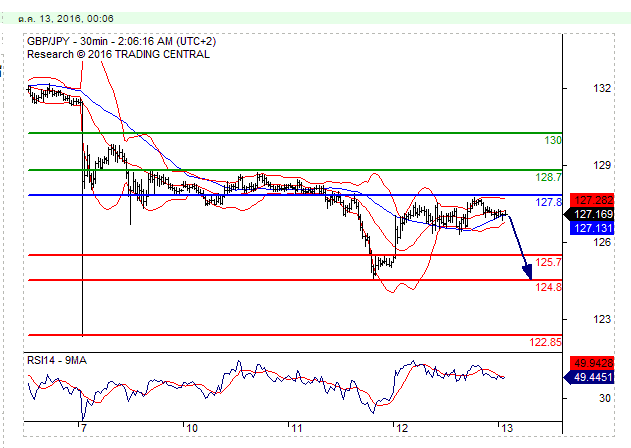
Task: Click the blue RSI value tag 49.4451
Action: (x=590, y=378)
